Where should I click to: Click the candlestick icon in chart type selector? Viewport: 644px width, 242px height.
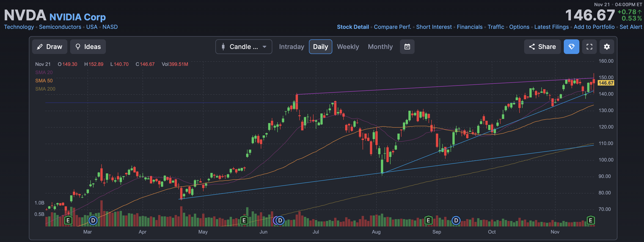pos(223,47)
